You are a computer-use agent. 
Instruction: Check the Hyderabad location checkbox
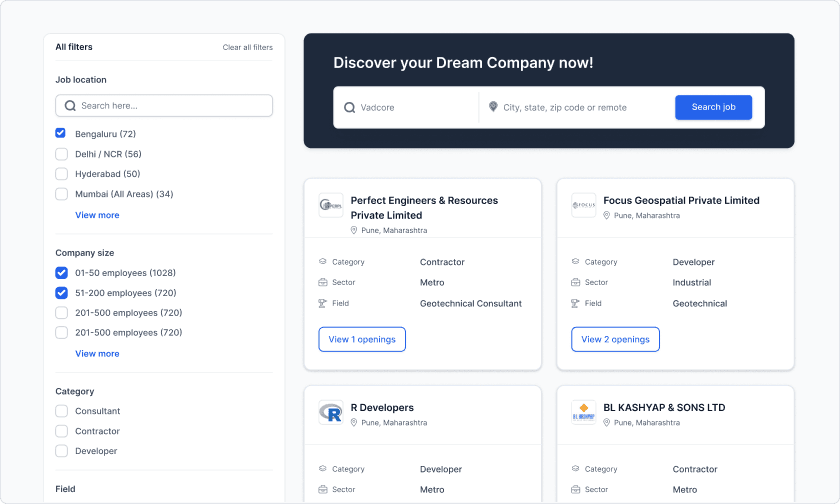pos(61,174)
